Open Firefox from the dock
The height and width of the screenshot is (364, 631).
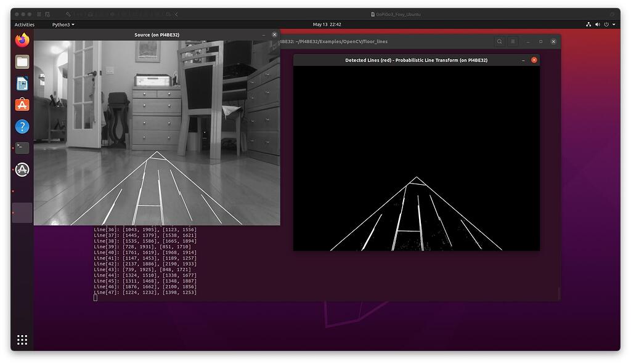[x=22, y=41]
